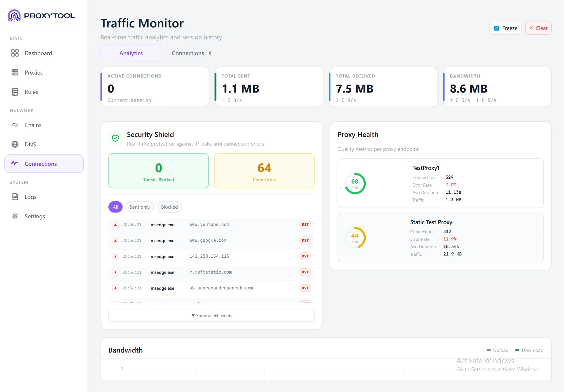Click TestProxy1 traffic value 1.3 MB
Screen dimensions: 564x392
(x=453, y=200)
